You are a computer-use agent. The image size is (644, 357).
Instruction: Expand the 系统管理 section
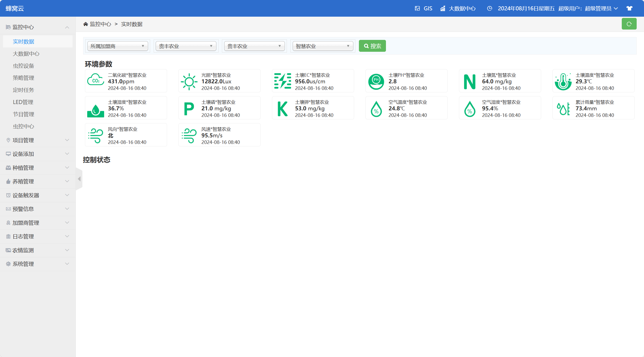coord(38,264)
